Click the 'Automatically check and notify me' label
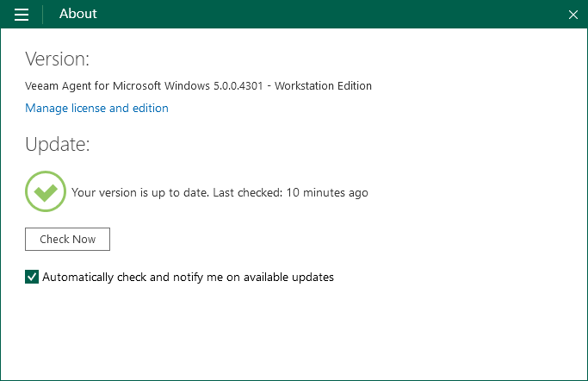 click(x=188, y=277)
